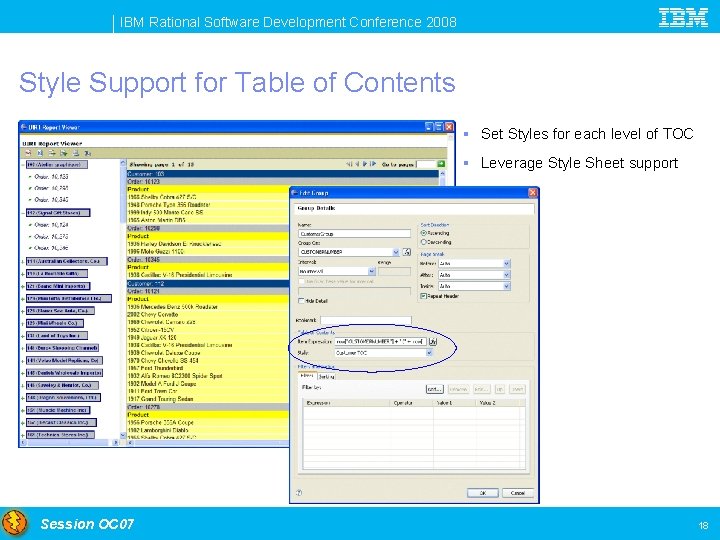Click the '1917 Grand Touring Sedan' product row
Image resolution: width=720 pixels, height=540 pixels.
[x=208, y=399]
